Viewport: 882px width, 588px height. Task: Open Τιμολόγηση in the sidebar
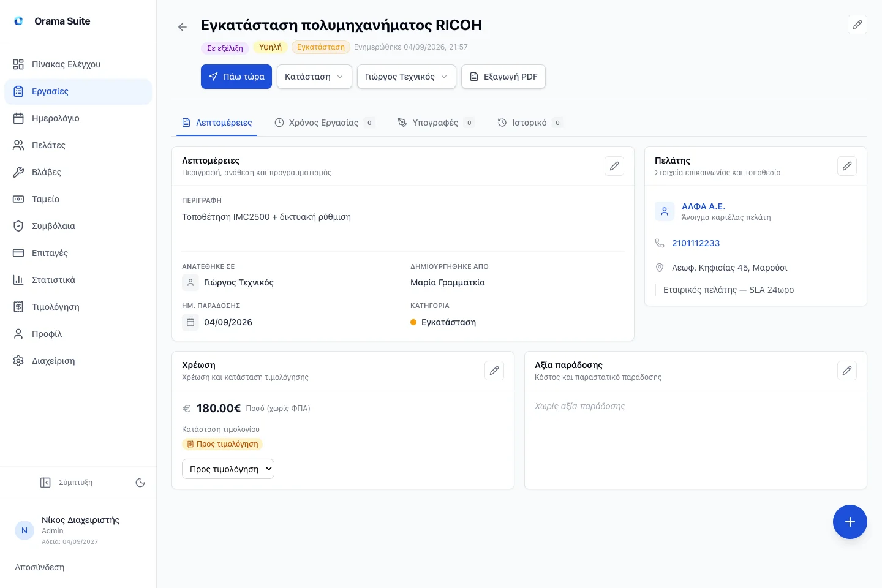tap(78, 307)
